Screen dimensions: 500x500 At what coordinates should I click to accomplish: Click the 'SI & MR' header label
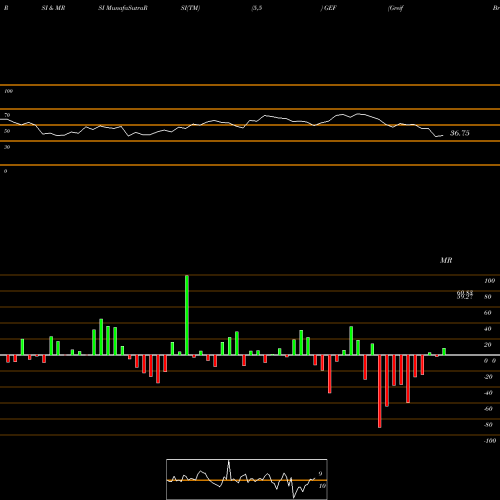point(53,8)
